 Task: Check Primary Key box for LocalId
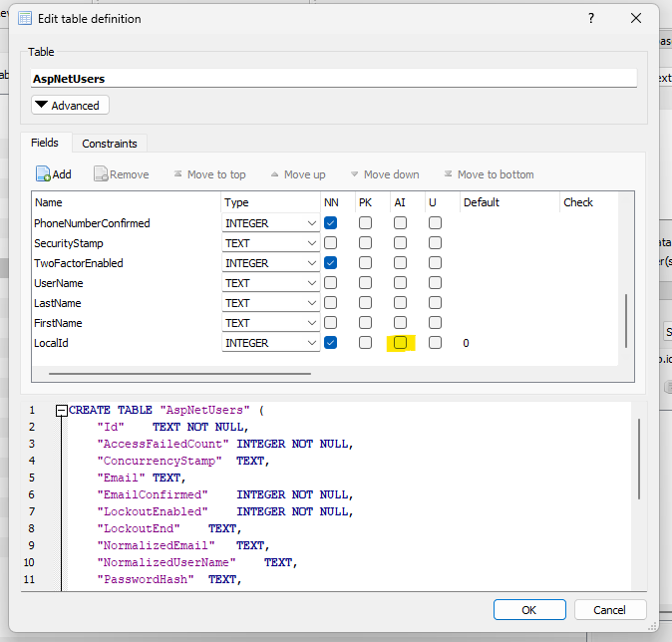pos(365,343)
